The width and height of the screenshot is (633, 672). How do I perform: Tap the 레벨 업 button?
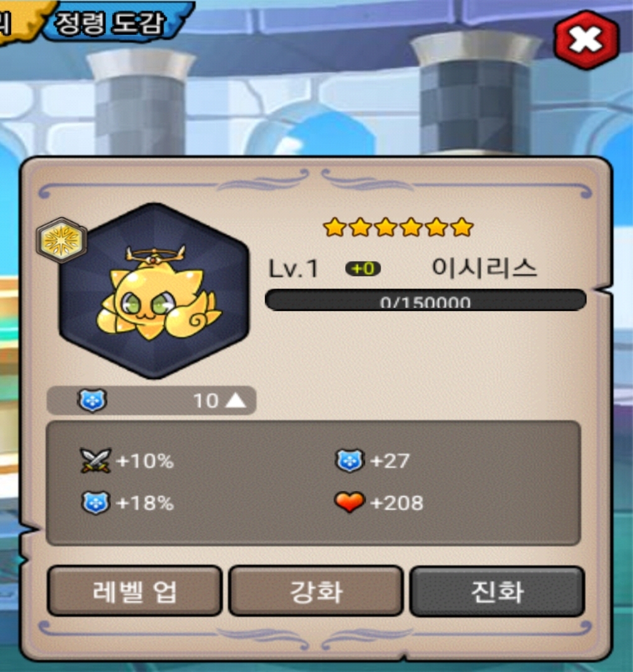coord(135,592)
